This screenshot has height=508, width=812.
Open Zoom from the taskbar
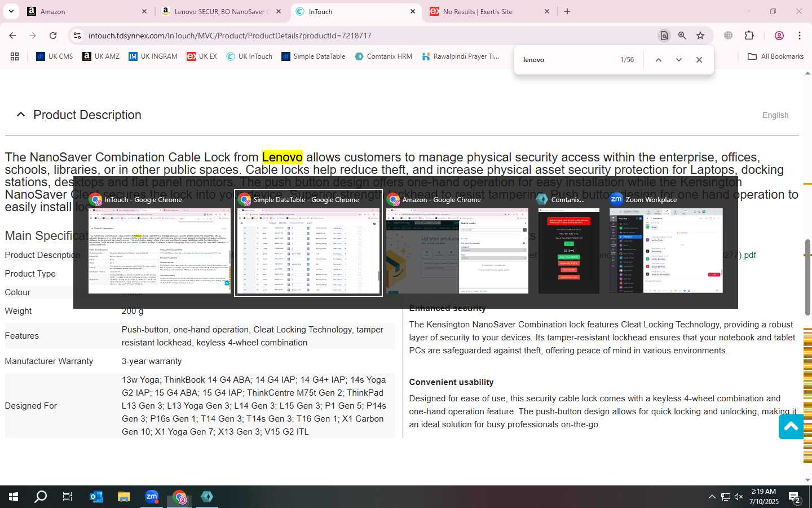[x=152, y=497]
